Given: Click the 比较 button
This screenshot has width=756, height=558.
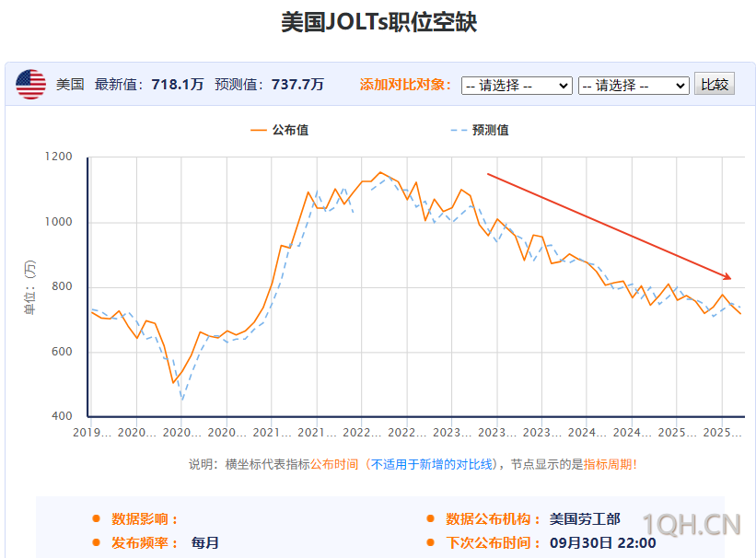Looking at the screenshot, I should point(714,84).
